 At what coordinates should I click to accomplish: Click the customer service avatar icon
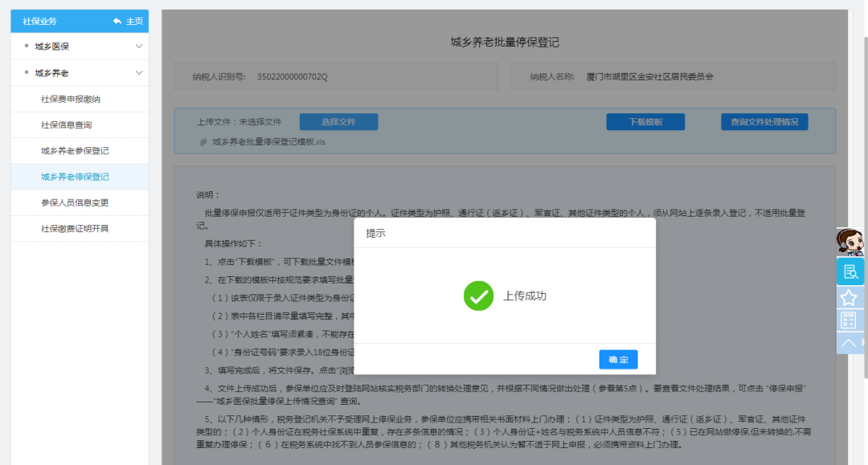coord(848,242)
